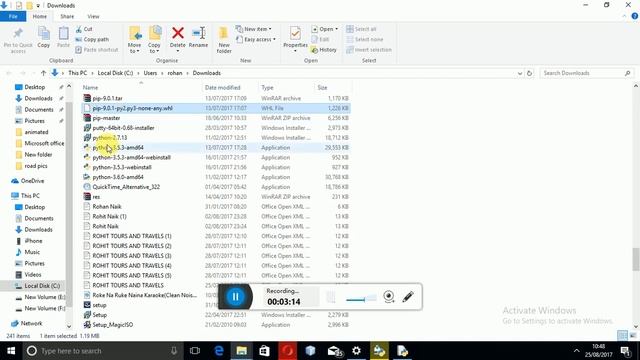
Task: Delete the selected file with red X
Action: point(178,38)
